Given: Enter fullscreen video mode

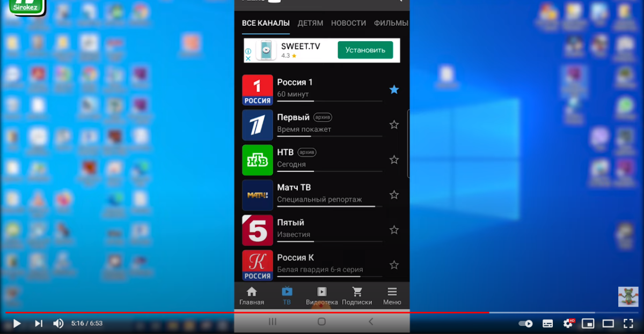Looking at the screenshot, I should (628, 323).
